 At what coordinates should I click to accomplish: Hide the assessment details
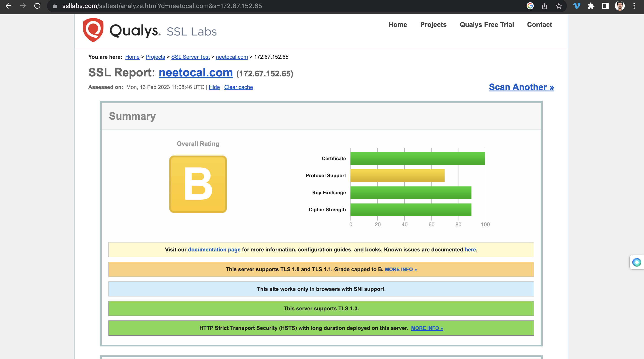click(x=214, y=87)
